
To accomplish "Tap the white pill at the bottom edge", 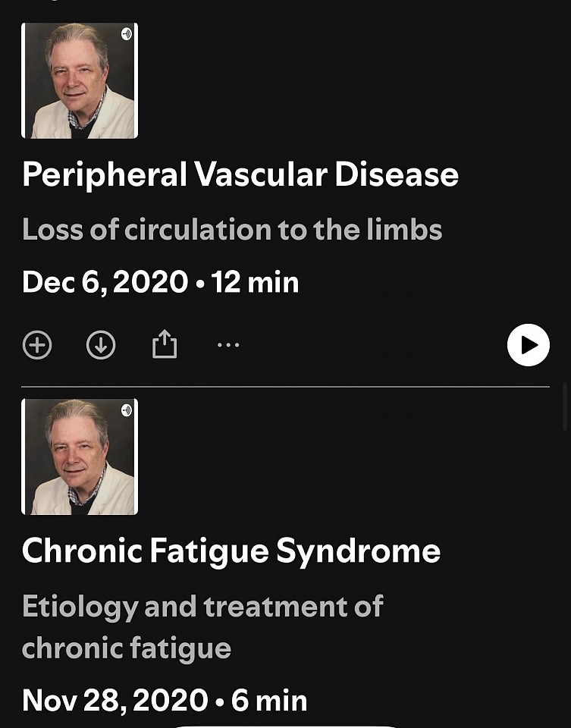I will 285,726.
